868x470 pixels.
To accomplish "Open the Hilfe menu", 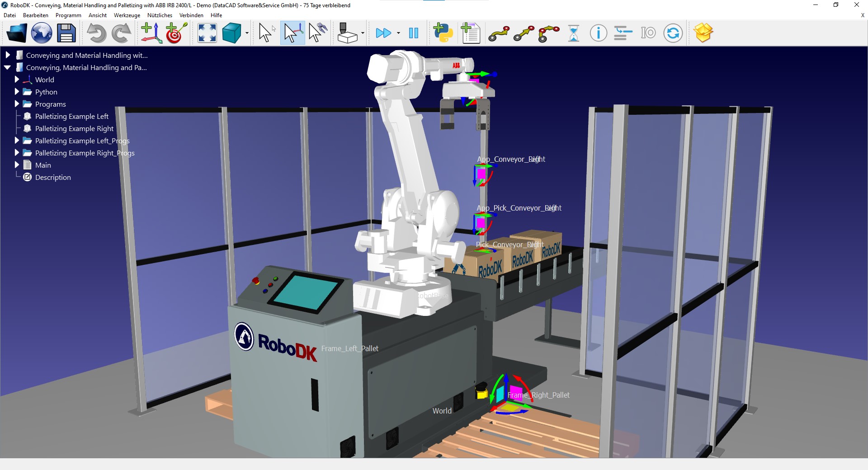I will (x=216, y=15).
